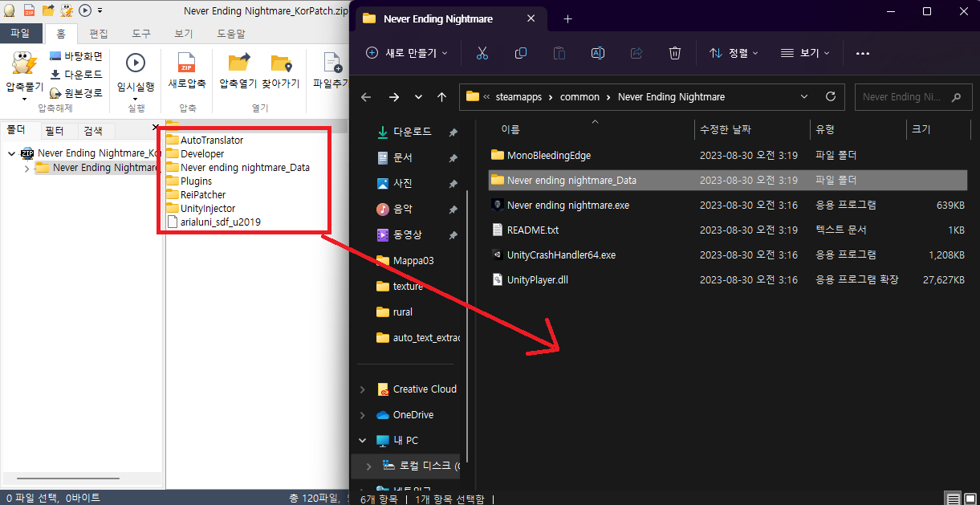
Task: Select Never Ending Nightmare folder in Bandizip tree
Action: click(x=97, y=168)
